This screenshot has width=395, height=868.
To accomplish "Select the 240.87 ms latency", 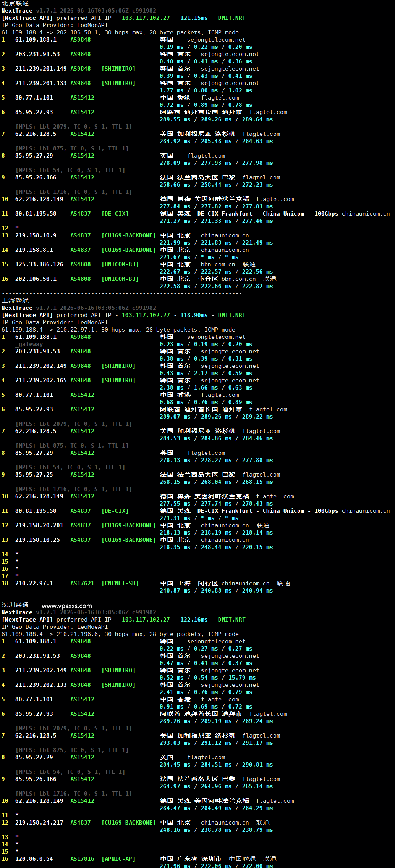I will click(x=175, y=591).
